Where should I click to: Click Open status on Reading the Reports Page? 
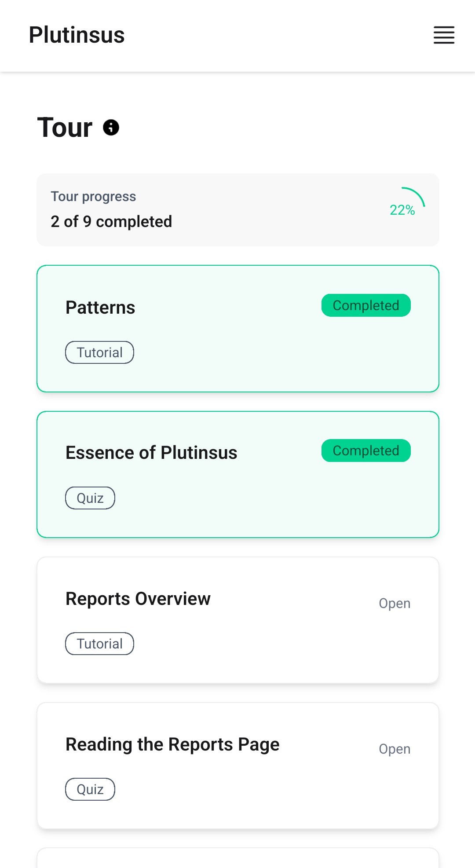[395, 749]
